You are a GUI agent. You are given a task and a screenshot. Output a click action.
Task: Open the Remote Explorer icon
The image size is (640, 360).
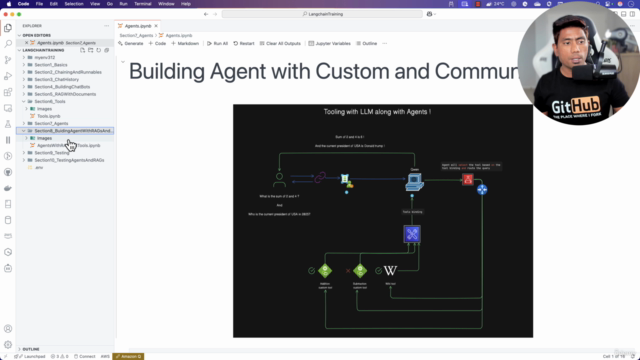tap(8, 108)
